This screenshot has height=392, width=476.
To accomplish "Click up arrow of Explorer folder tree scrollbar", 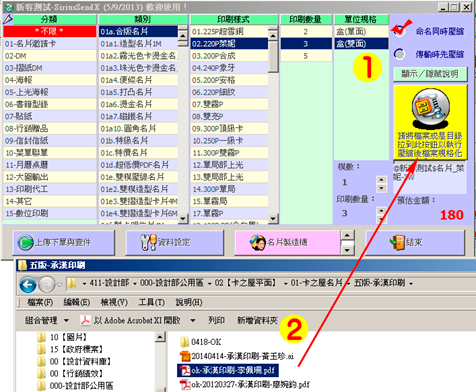I will tap(160, 337).
